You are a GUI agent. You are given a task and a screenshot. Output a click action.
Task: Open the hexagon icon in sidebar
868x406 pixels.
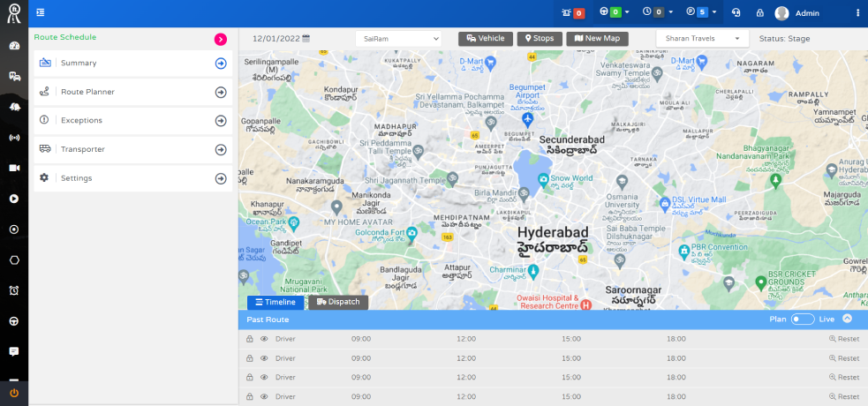[14, 259]
